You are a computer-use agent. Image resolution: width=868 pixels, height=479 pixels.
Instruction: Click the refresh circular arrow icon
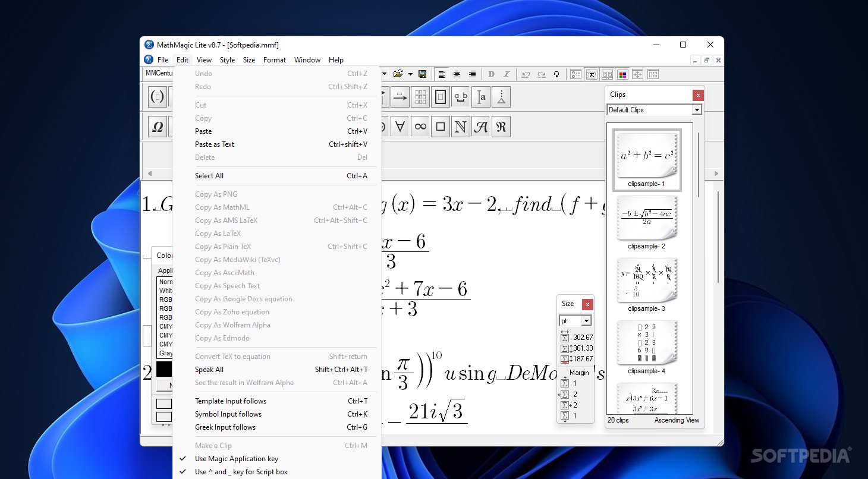556,74
